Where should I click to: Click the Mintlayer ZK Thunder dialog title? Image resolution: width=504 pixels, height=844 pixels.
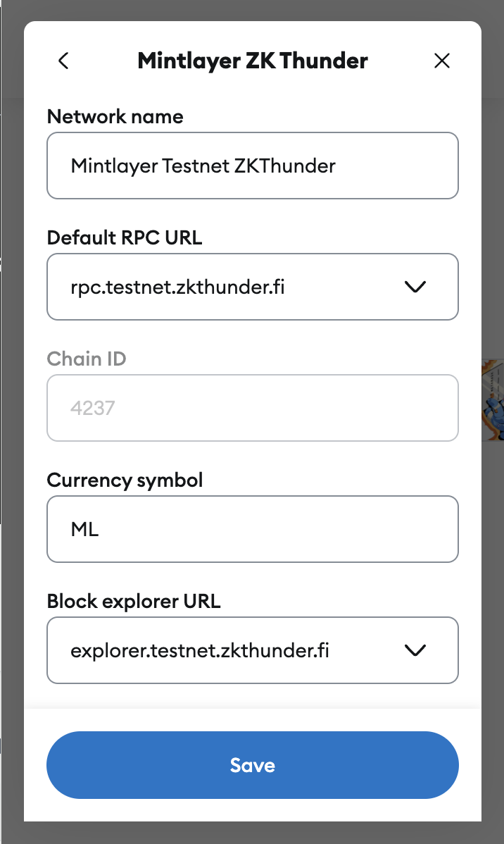tap(252, 61)
